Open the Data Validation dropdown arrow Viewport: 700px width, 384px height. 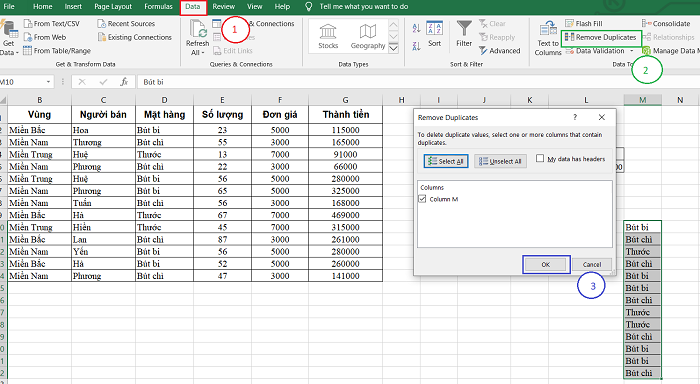(x=632, y=51)
